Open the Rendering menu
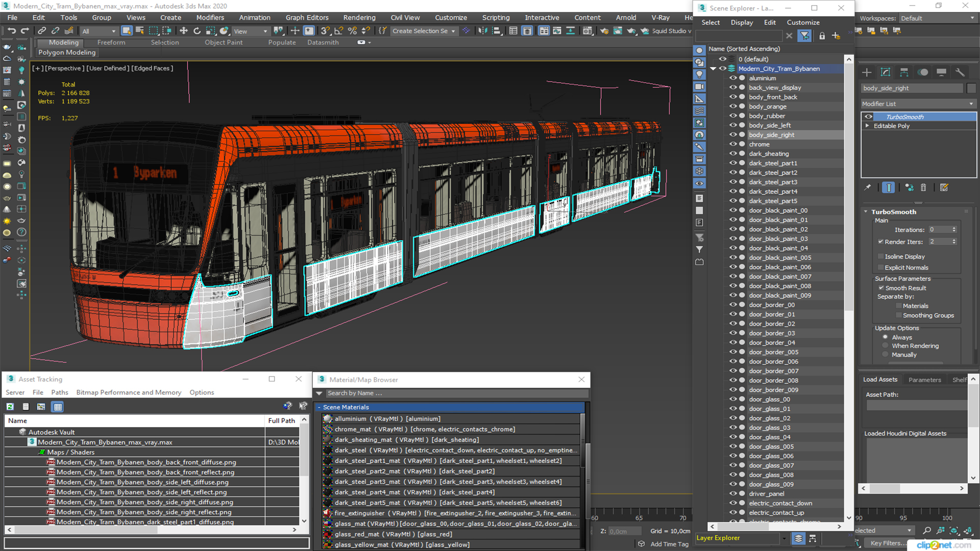 coord(359,17)
